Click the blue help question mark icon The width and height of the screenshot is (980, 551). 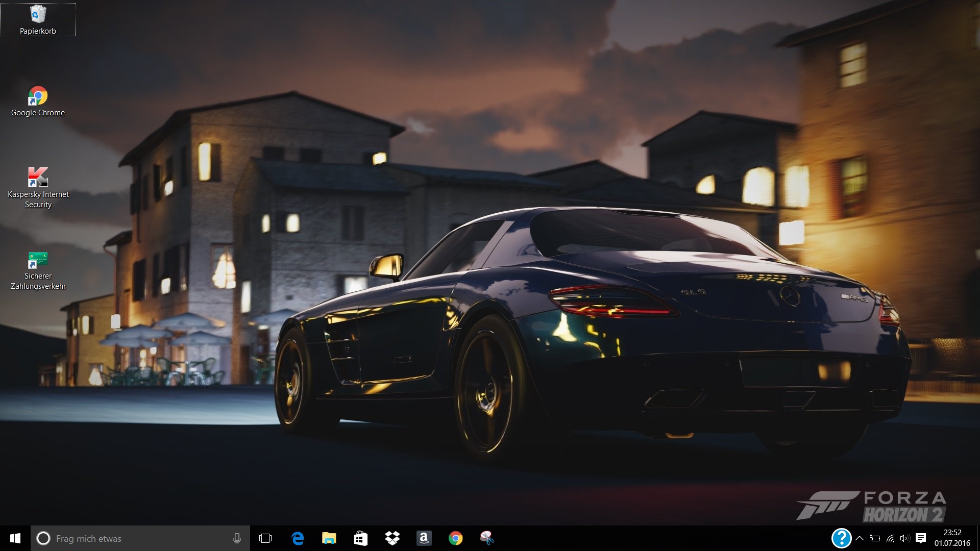pos(841,538)
